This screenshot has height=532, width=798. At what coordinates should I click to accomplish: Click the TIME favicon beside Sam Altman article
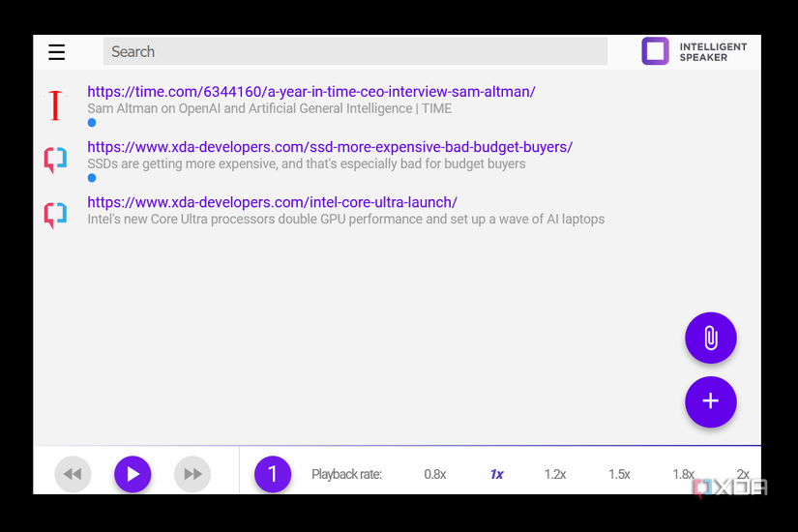click(55, 105)
